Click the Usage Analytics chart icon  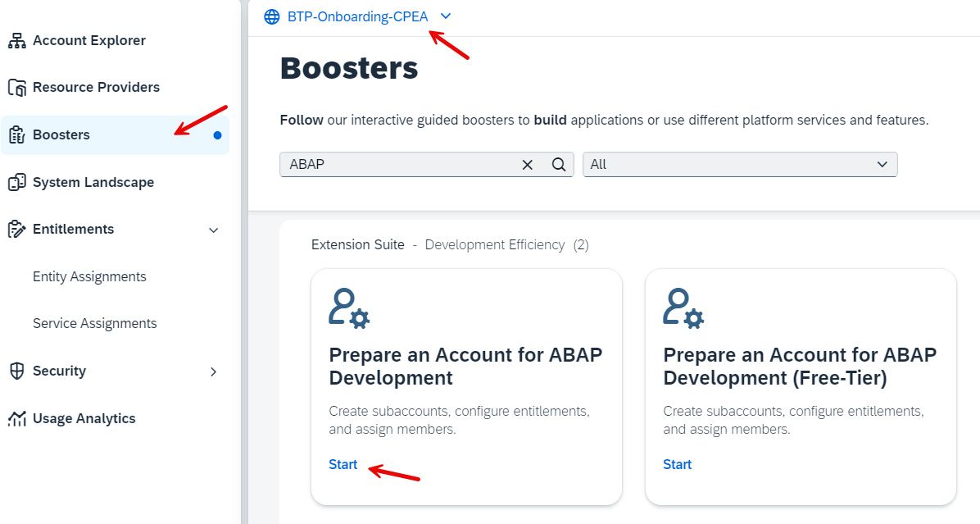click(x=17, y=418)
